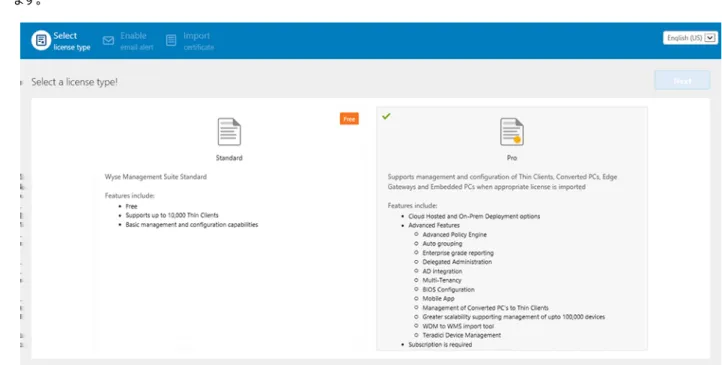
Task: Open the Import certificate step
Action: [x=190, y=41]
